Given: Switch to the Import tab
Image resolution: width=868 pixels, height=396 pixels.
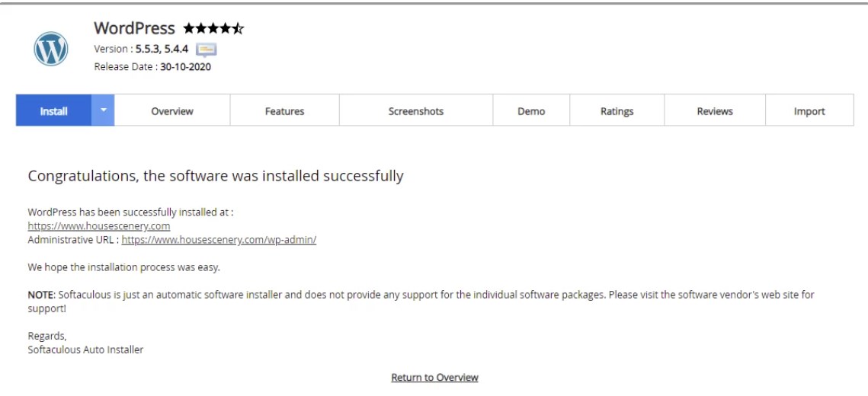Looking at the screenshot, I should pyautogui.click(x=809, y=110).
